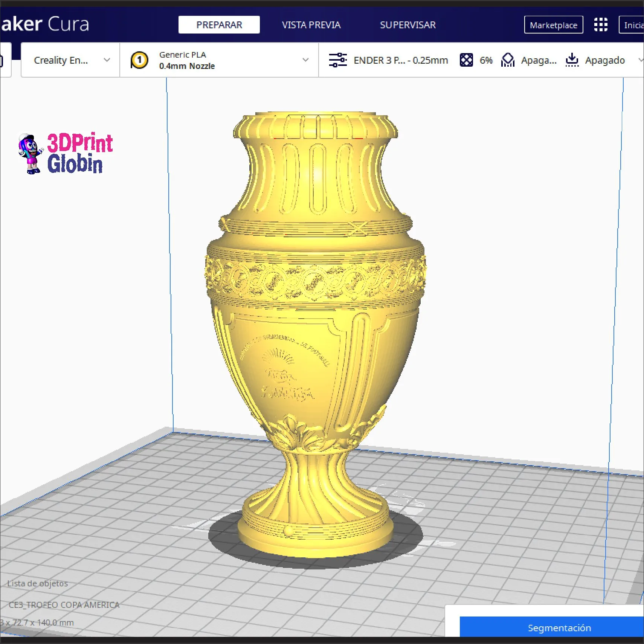This screenshot has height=644, width=644.
Task: Click the Cura logo in header
Action: click(x=44, y=24)
